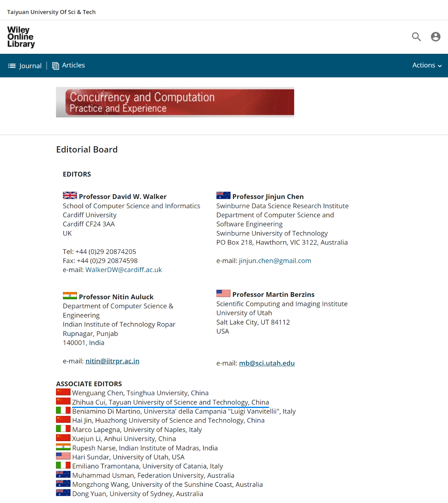The image size is (448, 503).
Task: Click Wenguang Chen, Tsinghua Unviersity entry
Action: [x=140, y=393]
